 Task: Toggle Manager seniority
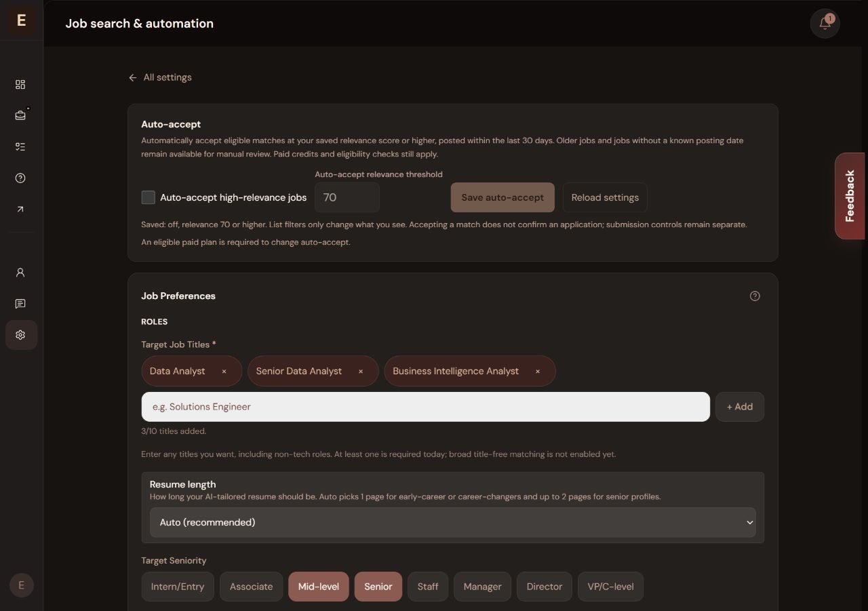482,587
